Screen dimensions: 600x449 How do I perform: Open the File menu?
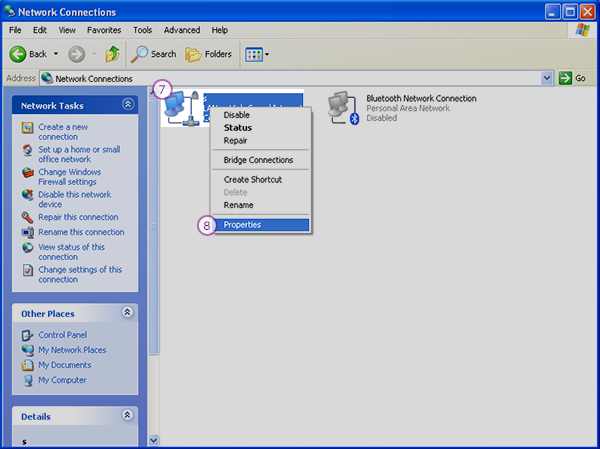15,30
